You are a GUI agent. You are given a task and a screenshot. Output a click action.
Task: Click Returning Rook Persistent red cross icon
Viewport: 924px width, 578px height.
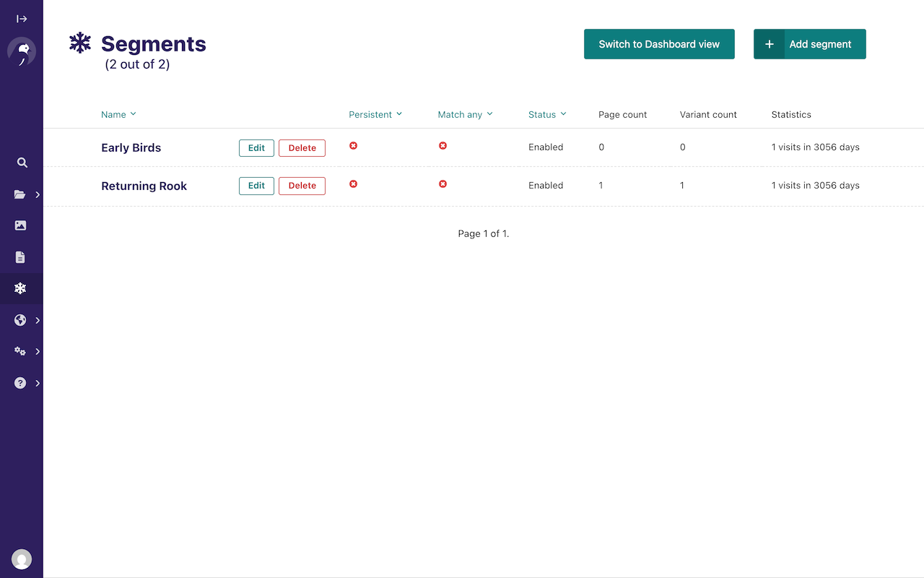[x=353, y=184]
